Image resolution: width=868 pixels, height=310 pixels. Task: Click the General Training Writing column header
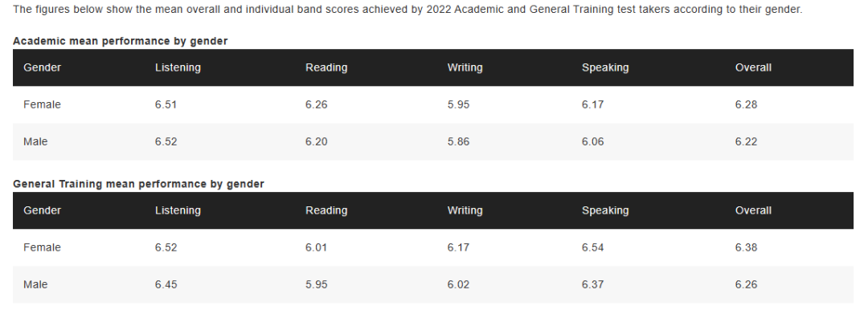pos(465,210)
